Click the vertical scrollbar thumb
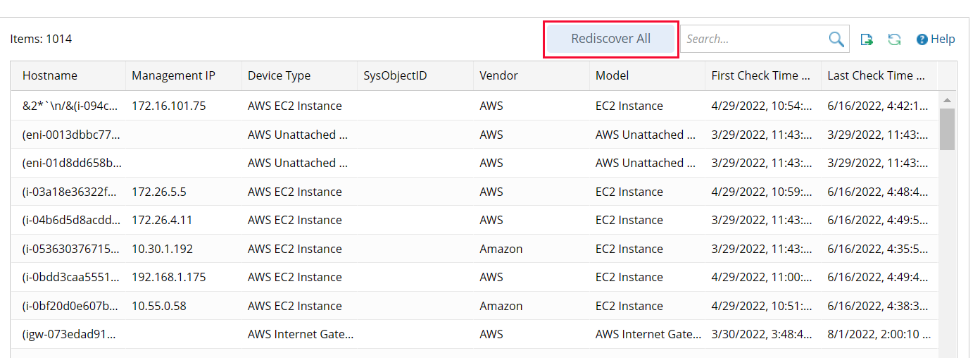Screen dimensions: 980x358 (947, 129)
